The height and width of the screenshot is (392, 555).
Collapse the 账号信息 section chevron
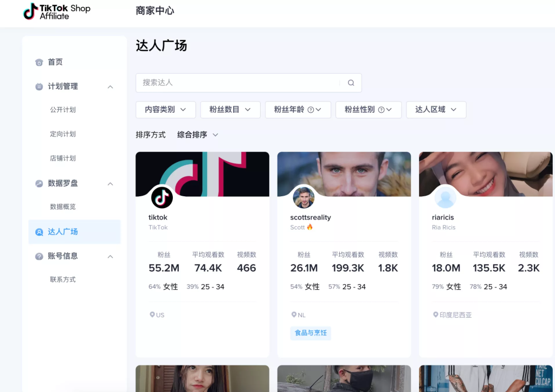tap(111, 257)
